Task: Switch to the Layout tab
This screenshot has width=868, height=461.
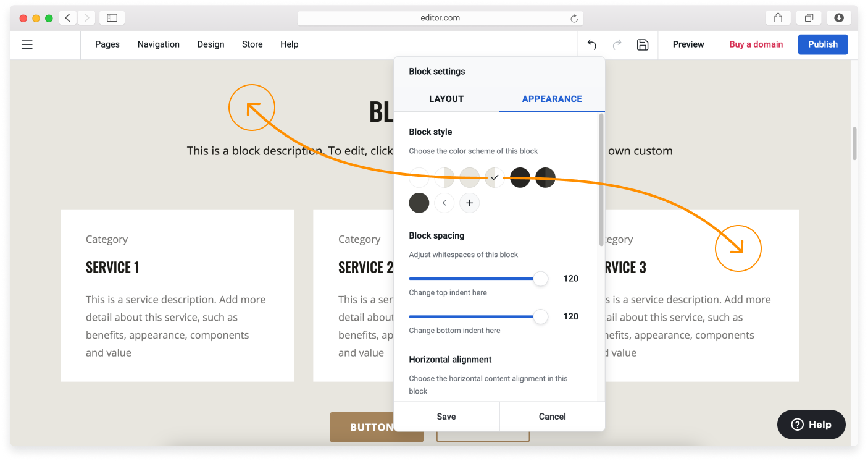Action: 446,99
